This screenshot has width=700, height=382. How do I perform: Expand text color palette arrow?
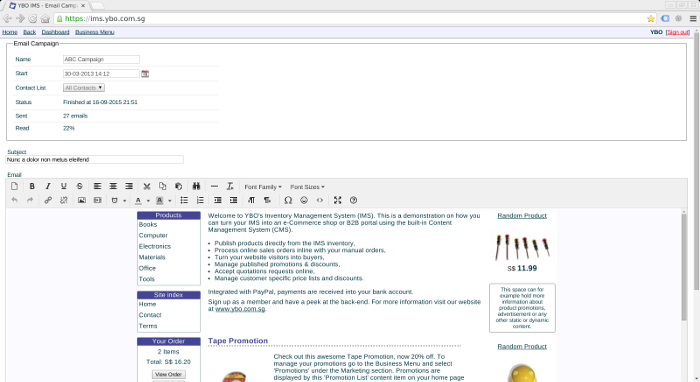pos(148,200)
